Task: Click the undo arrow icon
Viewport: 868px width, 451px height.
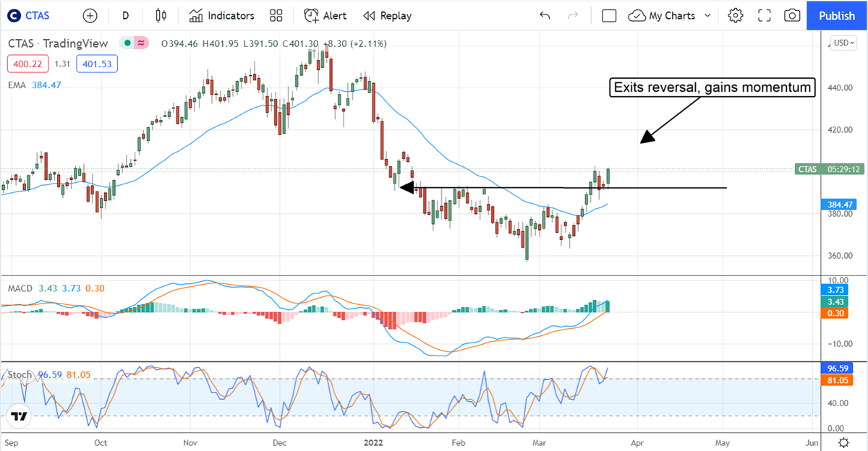Action: (x=545, y=15)
